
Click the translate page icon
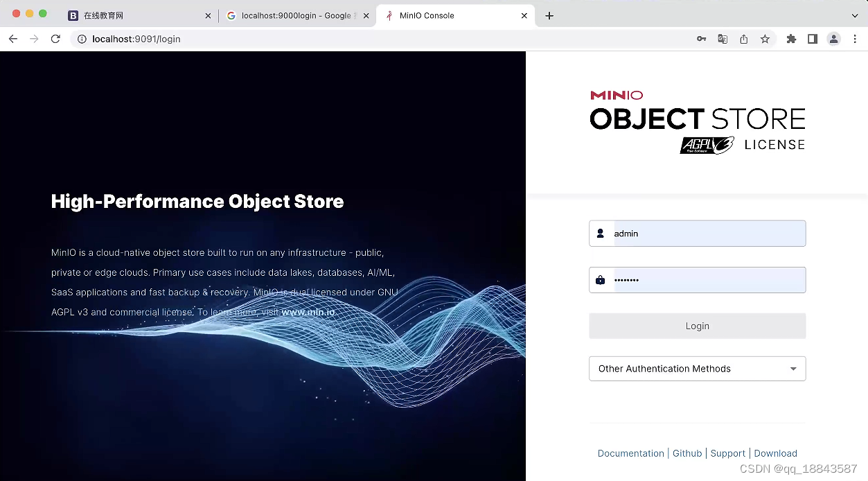coord(723,40)
